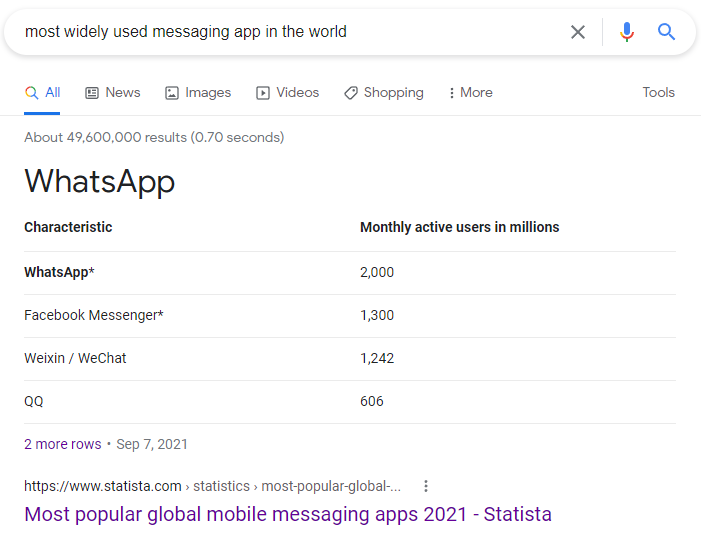Select the 'QQ' table cell
This screenshot has width=701, height=540.
tap(34, 401)
